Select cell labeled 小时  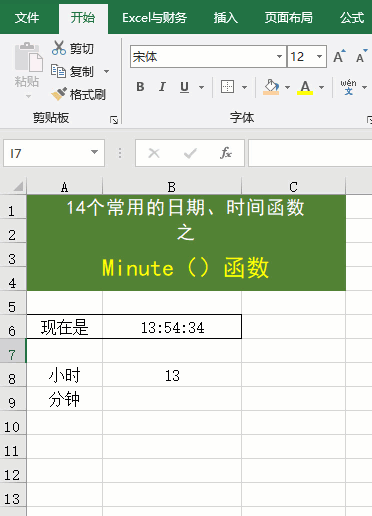pyautogui.click(x=64, y=375)
